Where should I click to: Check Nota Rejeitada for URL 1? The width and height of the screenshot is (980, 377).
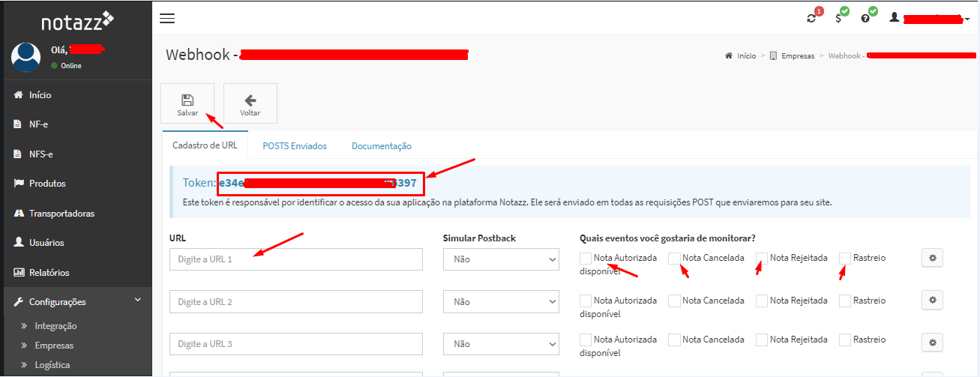click(762, 258)
